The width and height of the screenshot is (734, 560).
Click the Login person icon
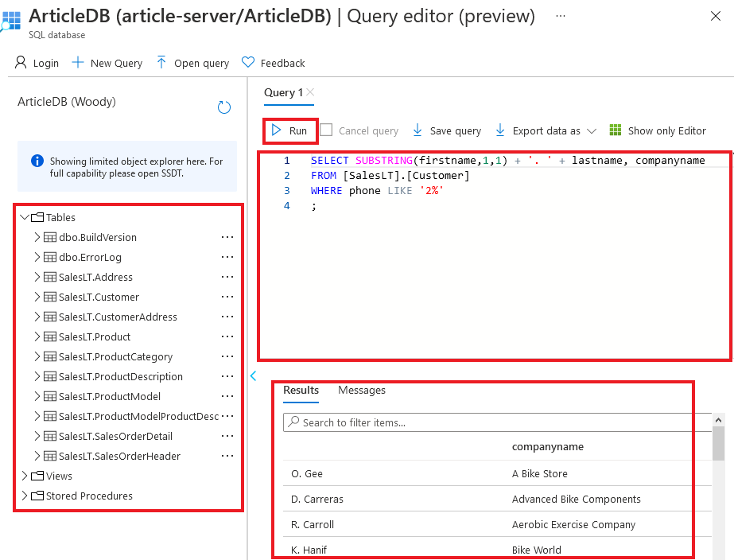pyautogui.click(x=21, y=63)
